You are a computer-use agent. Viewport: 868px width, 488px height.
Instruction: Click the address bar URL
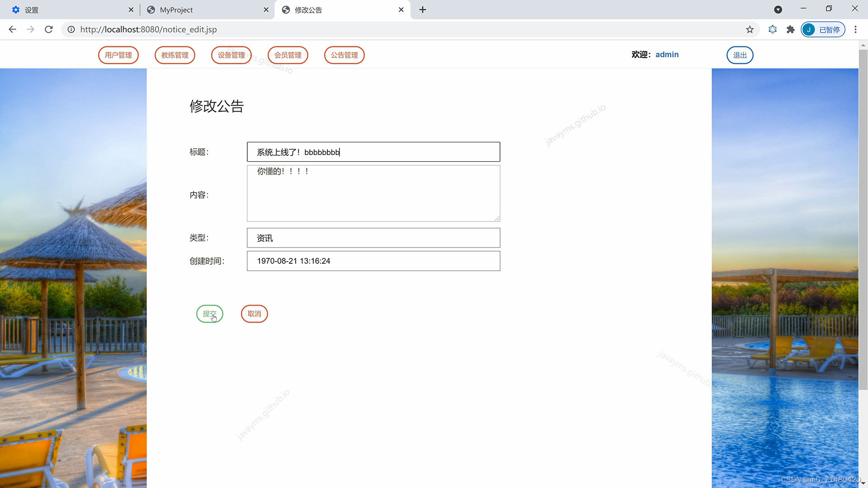(x=149, y=29)
